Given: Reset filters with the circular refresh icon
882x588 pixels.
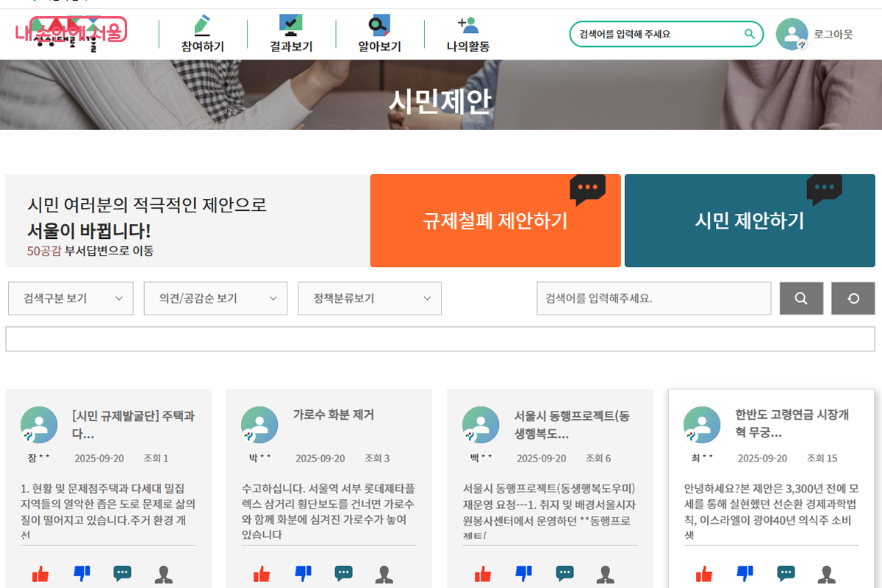Looking at the screenshot, I should pos(853,298).
